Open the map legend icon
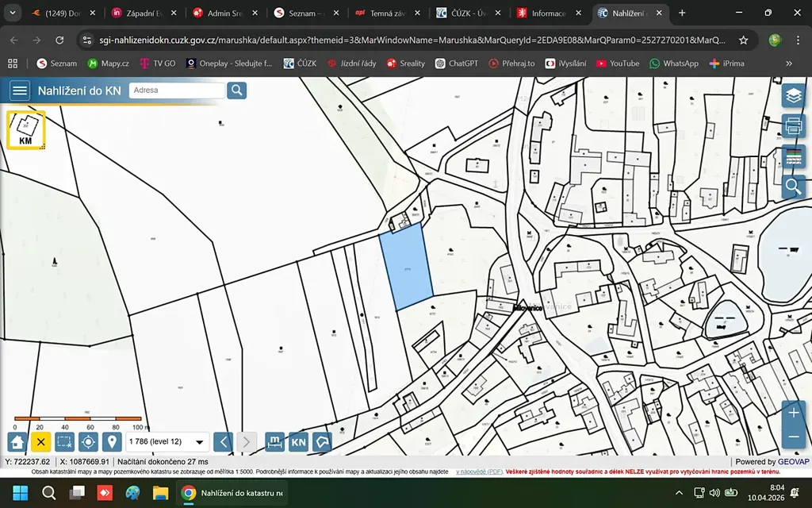812x508 pixels. (x=793, y=156)
